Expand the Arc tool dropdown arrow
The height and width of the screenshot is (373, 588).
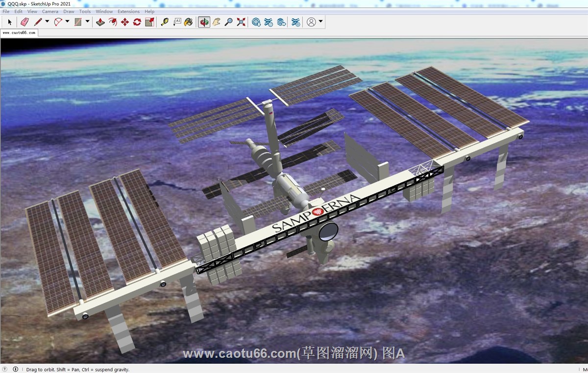(x=67, y=22)
